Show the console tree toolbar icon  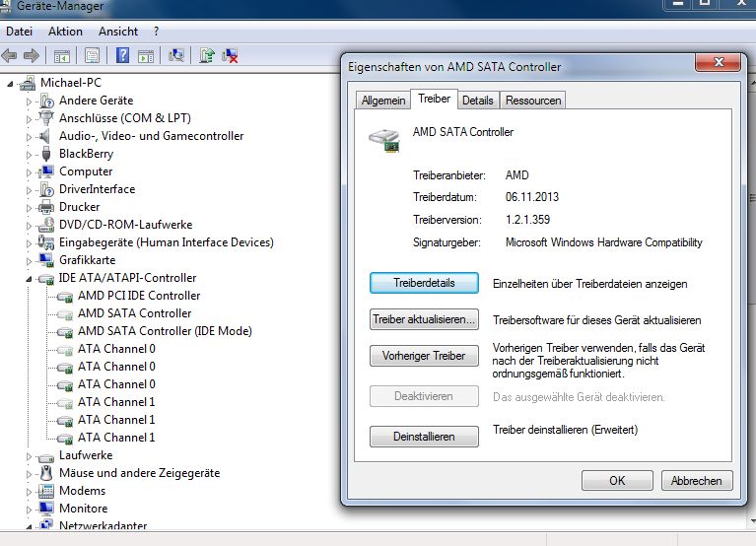(x=62, y=56)
